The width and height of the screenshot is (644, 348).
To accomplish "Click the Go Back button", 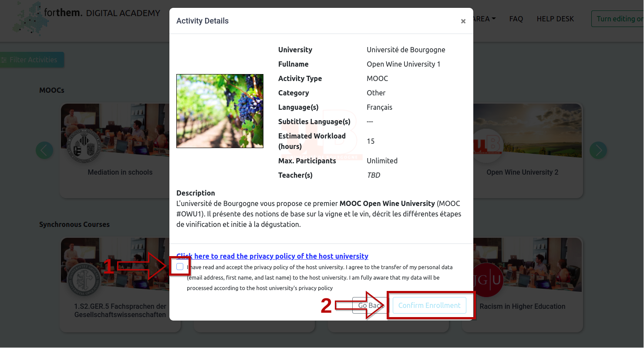I will pos(370,305).
